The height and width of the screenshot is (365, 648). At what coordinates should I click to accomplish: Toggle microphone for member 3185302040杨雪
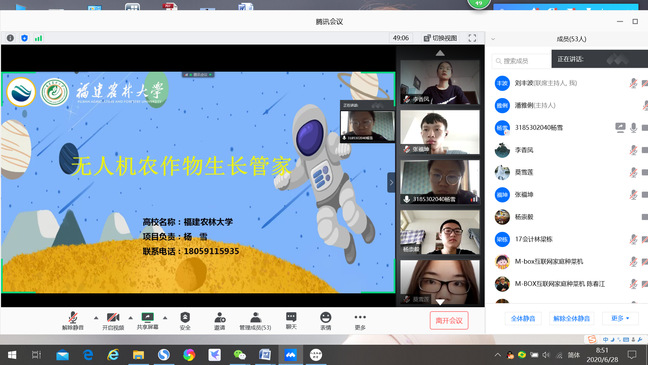click(x=633, y=128)
